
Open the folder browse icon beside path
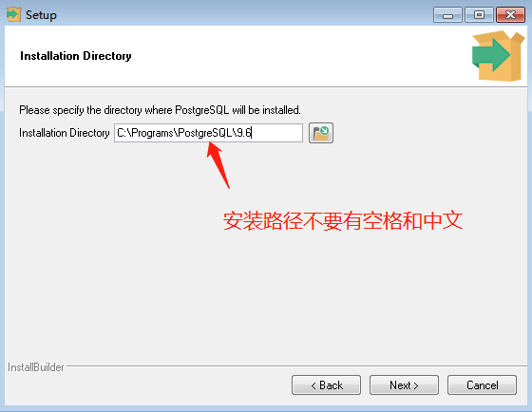(321, 133)
